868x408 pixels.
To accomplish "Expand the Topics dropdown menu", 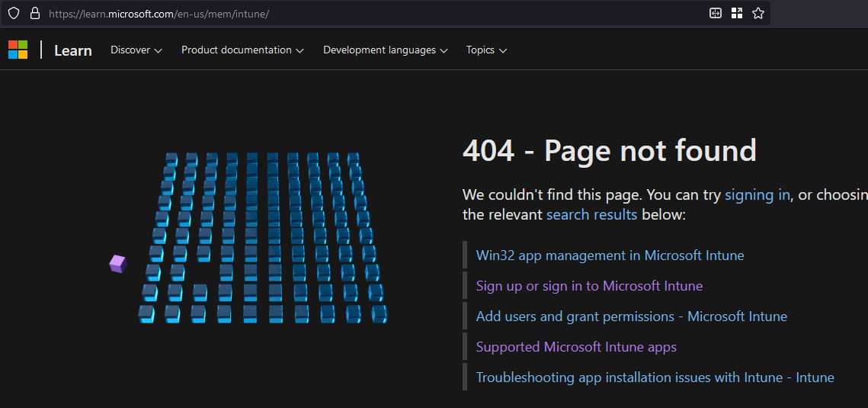I will [x=486, y=50].
